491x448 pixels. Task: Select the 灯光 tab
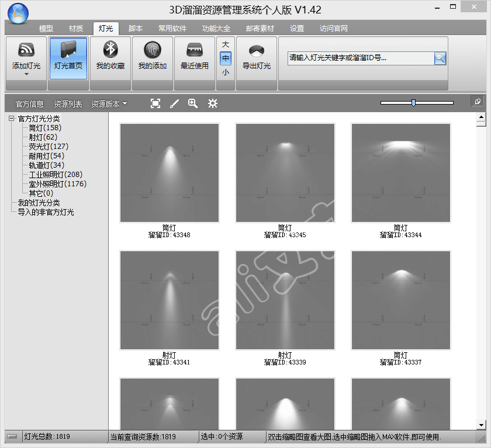[x=106, y=29]
